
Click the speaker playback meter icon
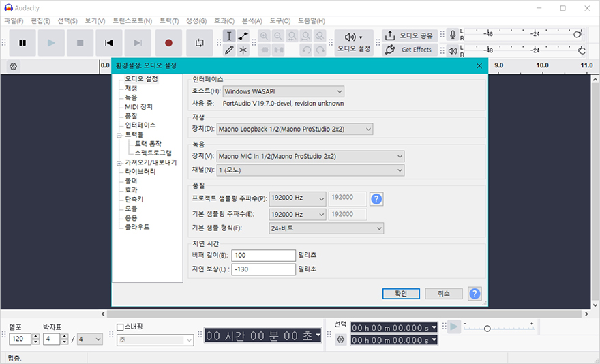click(x=453, y=50)
